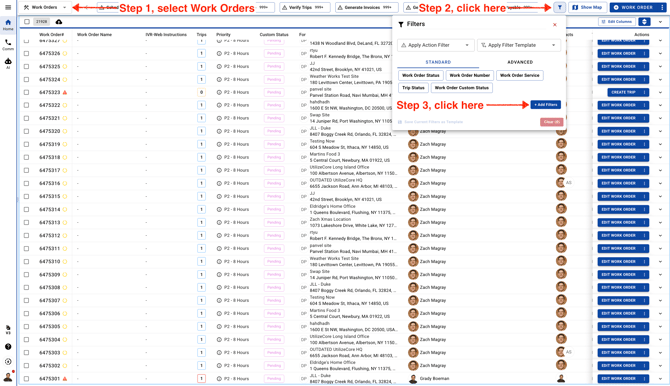This screenshot has width=670, height=386.
Task: Click the cloud download icon
Action: pyautogui.click(x=59, y=22)
